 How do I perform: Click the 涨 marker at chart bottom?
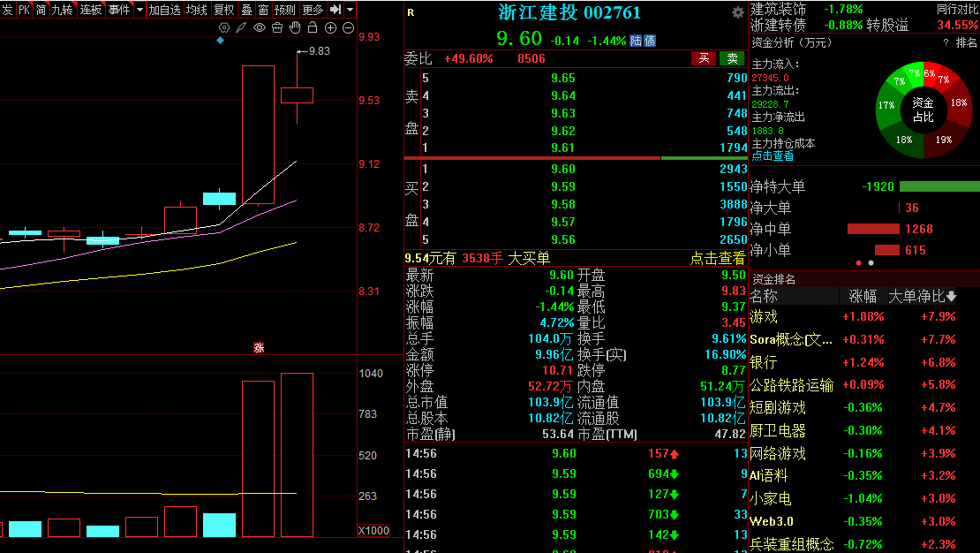(259, 348)
